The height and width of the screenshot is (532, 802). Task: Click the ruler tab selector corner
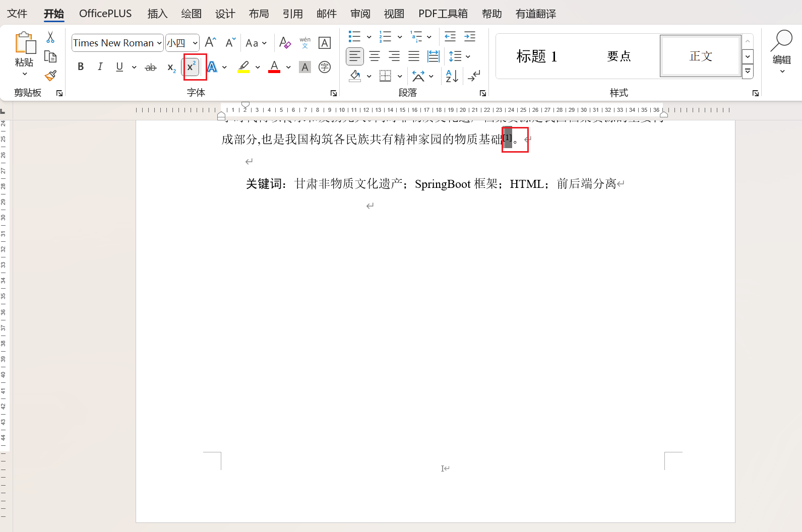tap(3, 111)
